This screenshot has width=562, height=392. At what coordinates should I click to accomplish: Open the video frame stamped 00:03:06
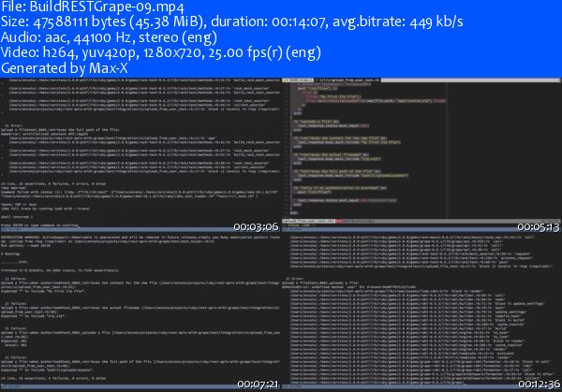(x=140, y=154)
